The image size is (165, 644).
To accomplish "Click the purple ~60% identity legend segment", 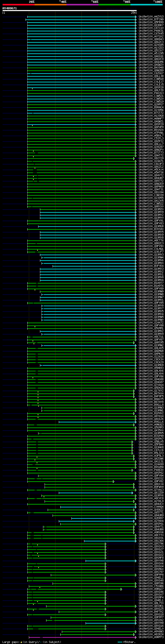I will click(82, 5).
